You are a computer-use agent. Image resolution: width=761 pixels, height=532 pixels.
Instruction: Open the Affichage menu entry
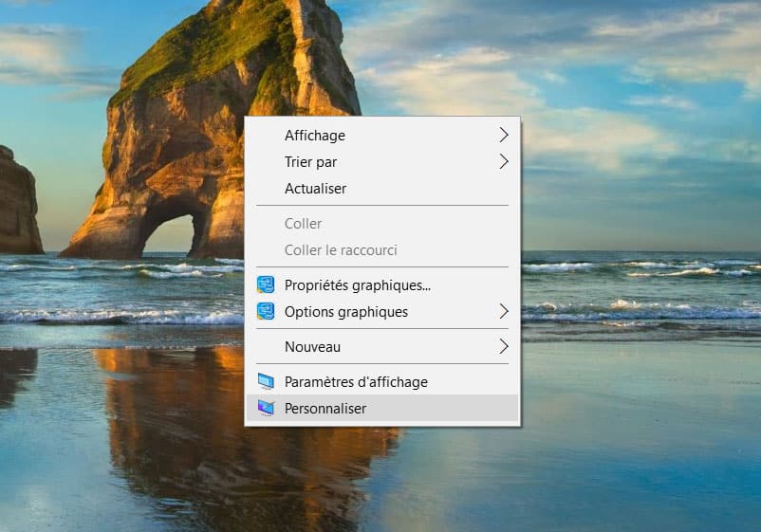(315, 136)
